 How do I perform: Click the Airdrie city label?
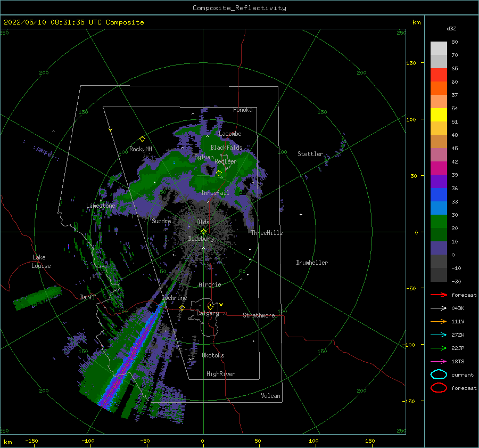click(x=210, y=284)
